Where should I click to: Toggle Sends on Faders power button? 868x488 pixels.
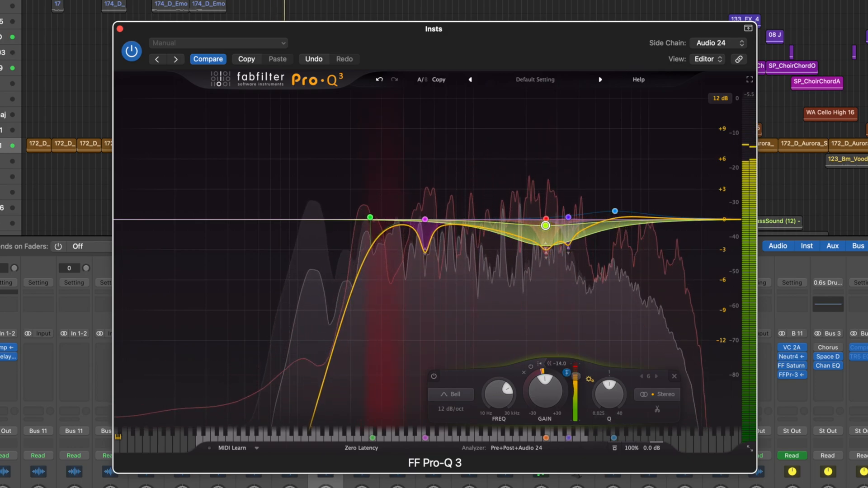[x=58, y=246]
